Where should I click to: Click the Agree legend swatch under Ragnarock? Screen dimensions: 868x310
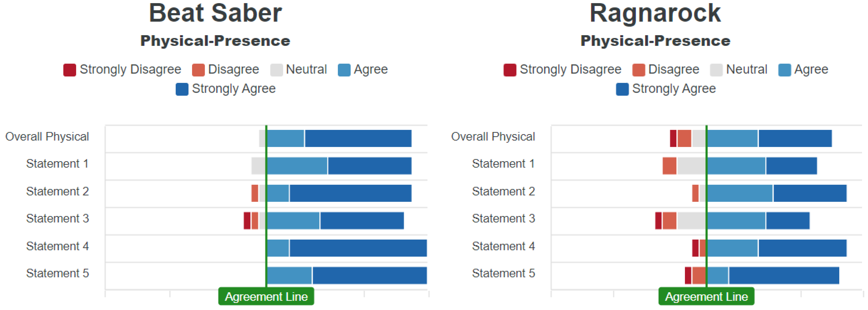pyautogui.click(x=784, y=70)
